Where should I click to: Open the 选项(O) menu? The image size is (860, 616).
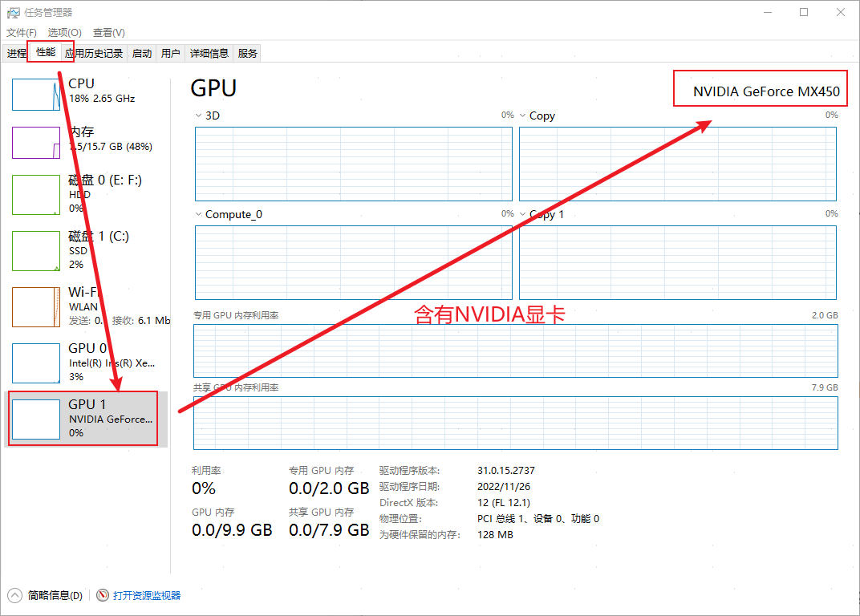pyautogui.click(x=65, y=32)
